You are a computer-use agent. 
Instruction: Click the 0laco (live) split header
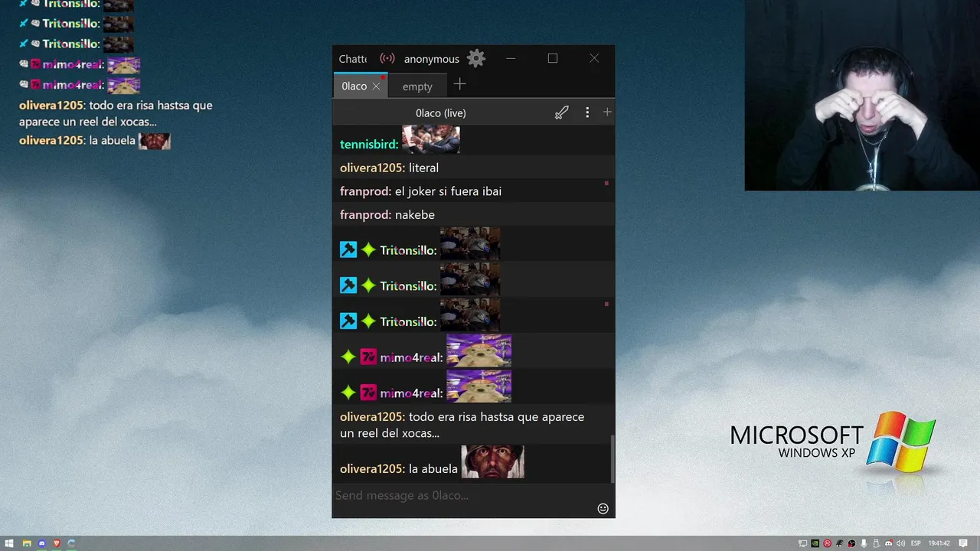[441, 112]
